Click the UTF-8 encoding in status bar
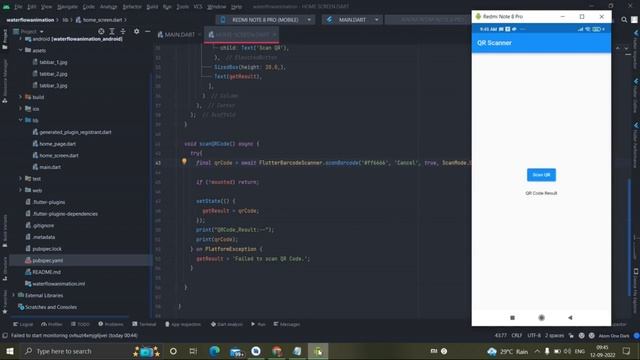The width and height of the screenshot is (640, 360). 534,336
